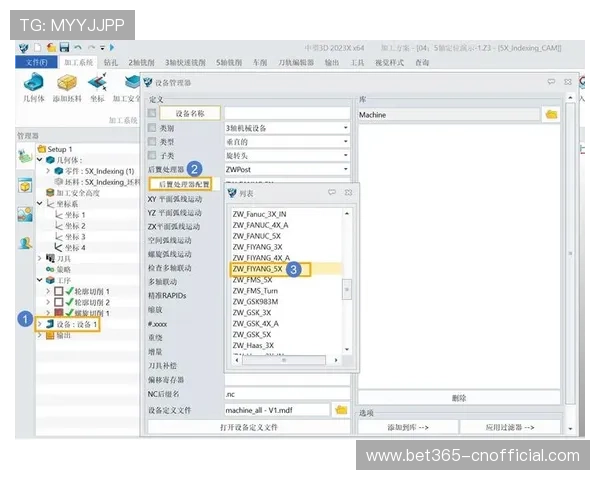This screenshot has width=600, height=480.
Task: Switch to the 车削 ribbon tab
Action: (260, 62)
